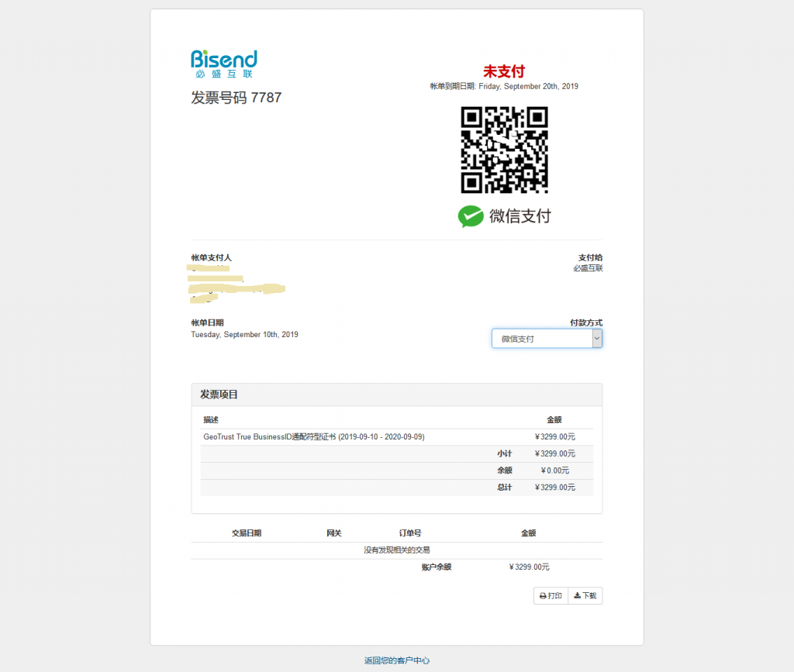The height and width of the screenshot is (672, 794).
Task: Click the 下载 download button
Action: (x=585, y=595)
